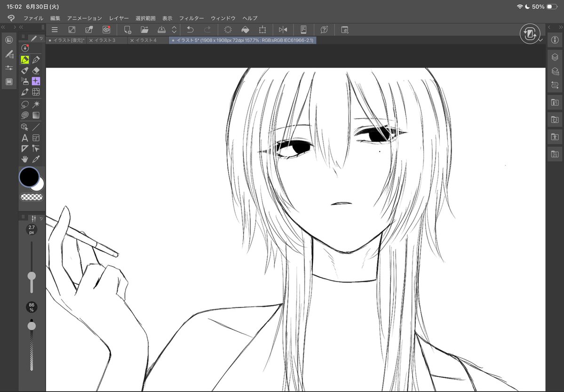Open the Tool Property sliders icon
This screenshot has width=564, height=392.
click(9, 68)
